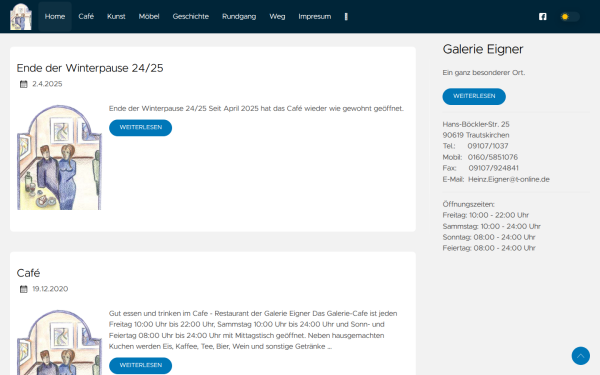Open the Café article headline
The height and width of the screenshot is (375, 600).
click(x=28, y=273)
